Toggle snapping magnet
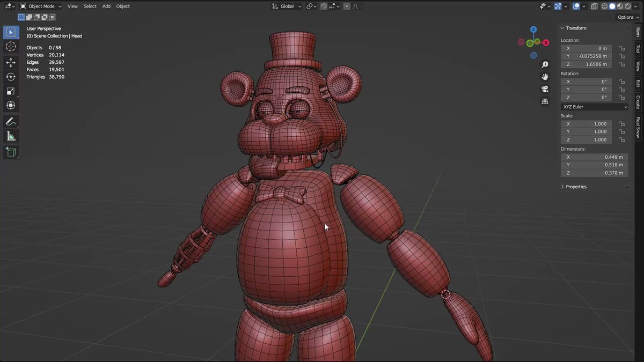Image resolution: width=644 pixels, height=362 pixels. point(324,6)
